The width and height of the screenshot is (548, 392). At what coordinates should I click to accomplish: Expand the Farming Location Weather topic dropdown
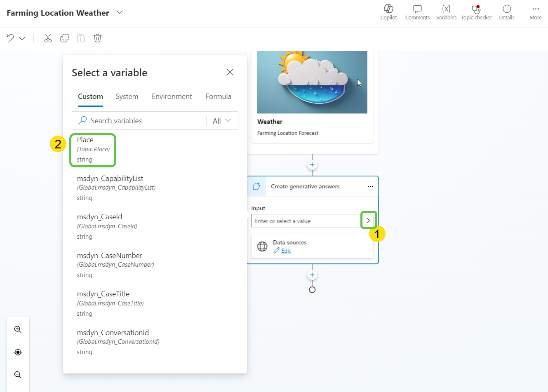(x=120, y=12)
